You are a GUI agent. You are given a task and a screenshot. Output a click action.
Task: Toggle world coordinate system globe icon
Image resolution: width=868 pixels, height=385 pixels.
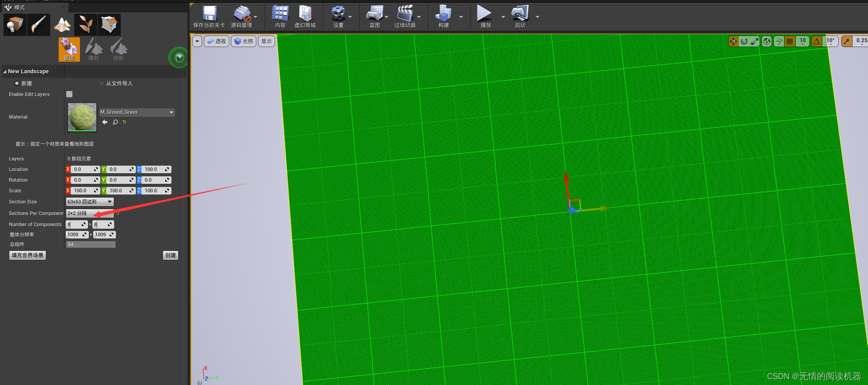click(x=767, y=41)
